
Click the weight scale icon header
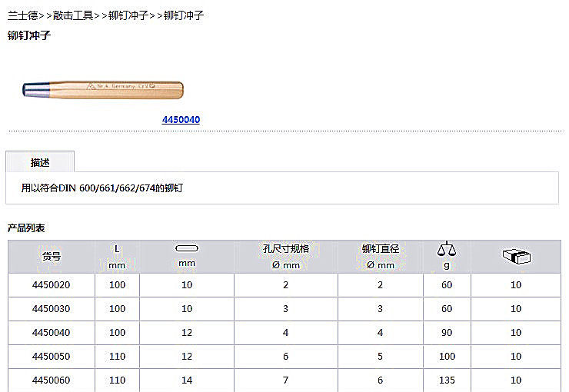[x=446, y=249]
